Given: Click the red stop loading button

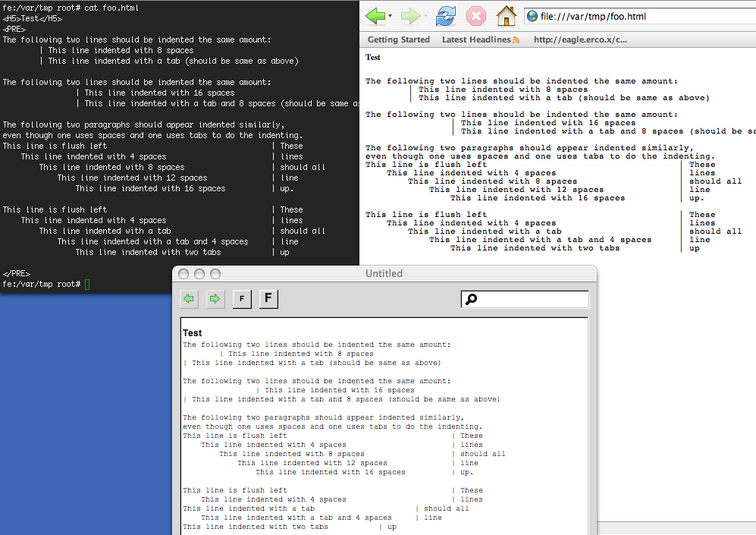Looking at the screenshot, I should pyautogui.click(x=475, y=16).
